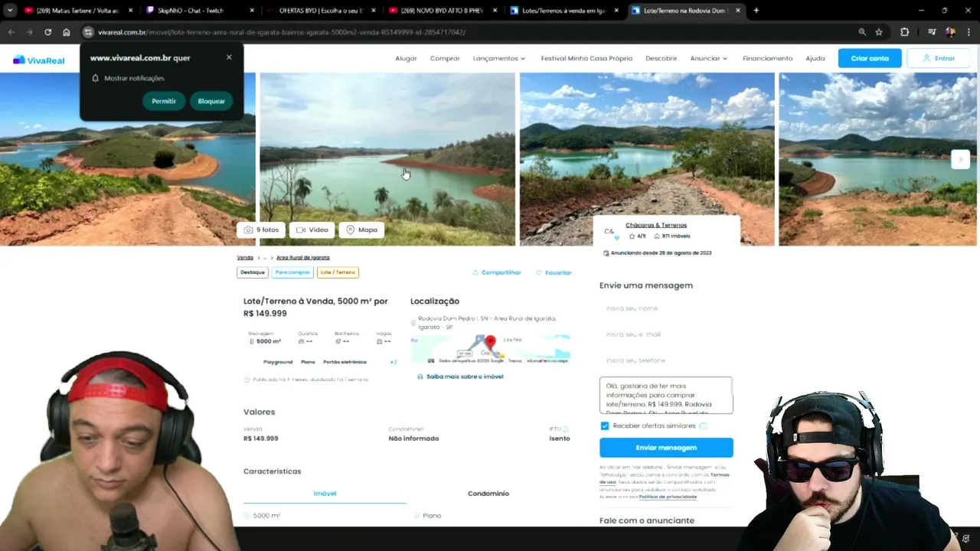Image resolution: width=980 pixels, height=551 pixels.
Task: Expand the Anunciar menu
Action: point(708,58)
